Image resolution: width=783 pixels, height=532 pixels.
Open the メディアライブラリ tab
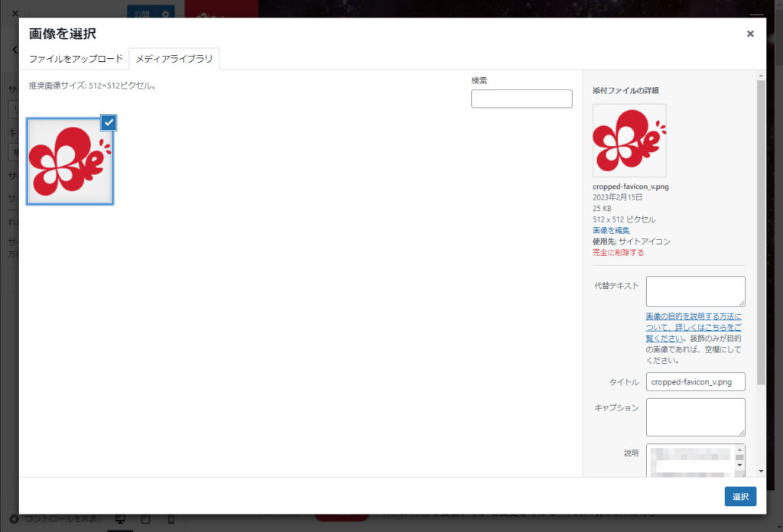[174, 59]
